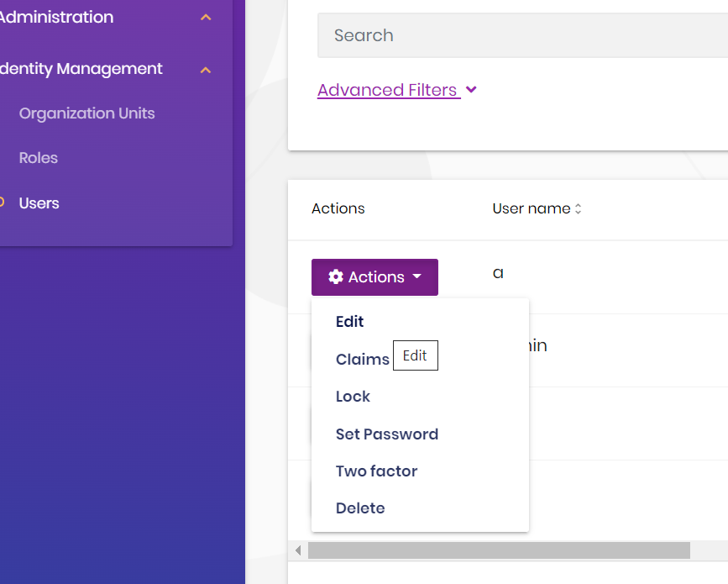Select Claims in the dropdown menu

(x=362, y=360)
